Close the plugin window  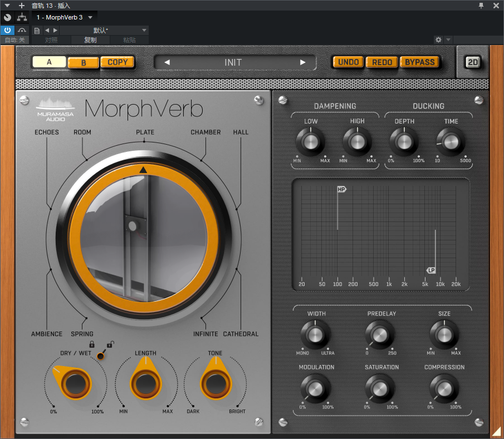tap(496, 6)
